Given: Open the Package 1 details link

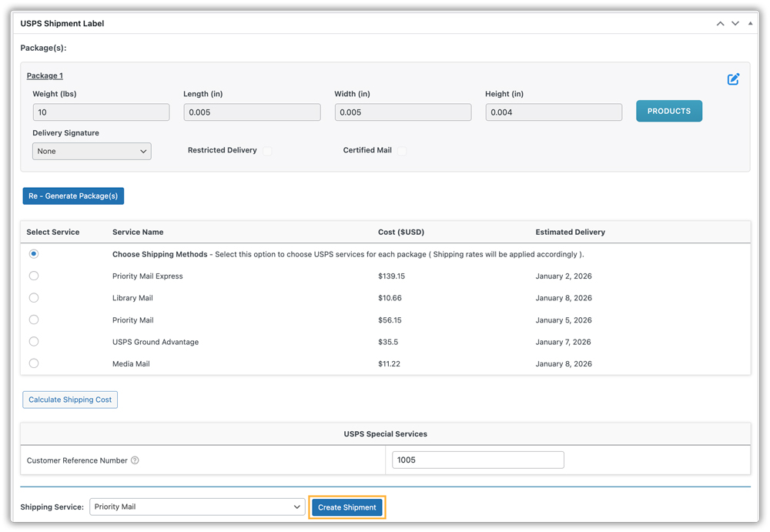Looking at the screenshot, I should [45, 75].
